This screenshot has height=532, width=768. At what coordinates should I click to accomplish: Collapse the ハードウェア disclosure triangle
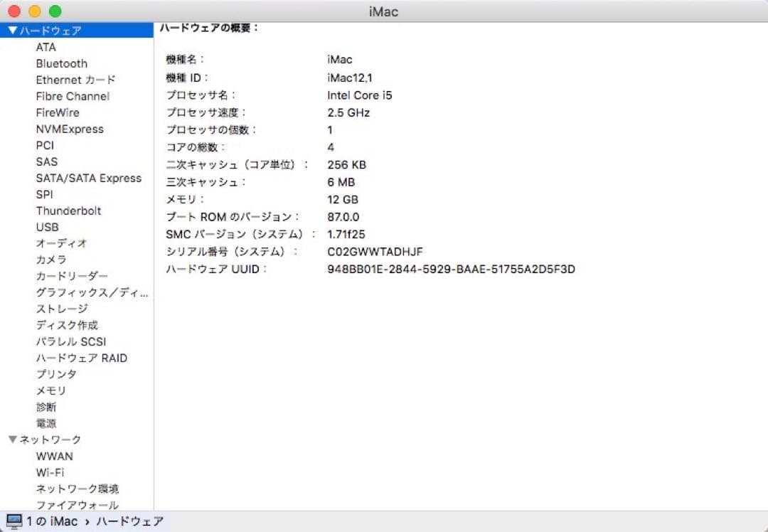pos(11,30)
